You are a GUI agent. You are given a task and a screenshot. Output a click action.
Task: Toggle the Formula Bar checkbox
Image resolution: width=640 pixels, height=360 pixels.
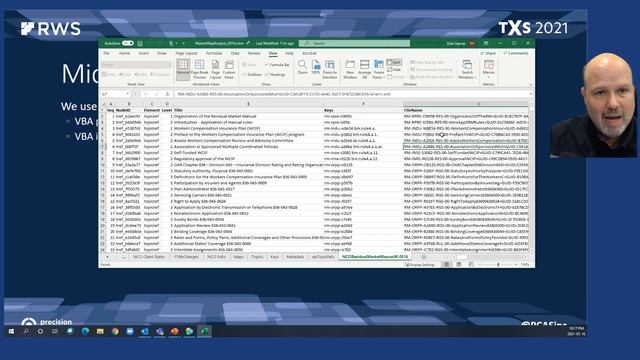point(277,64)
